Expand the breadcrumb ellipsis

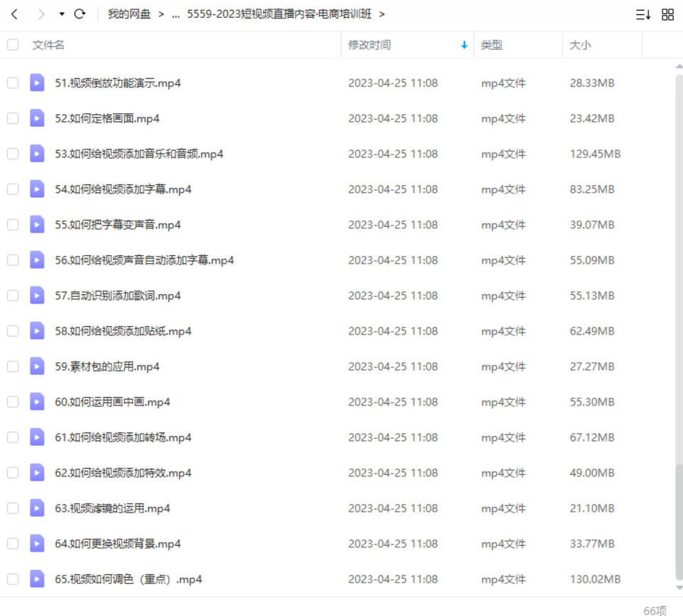(176, 15)
